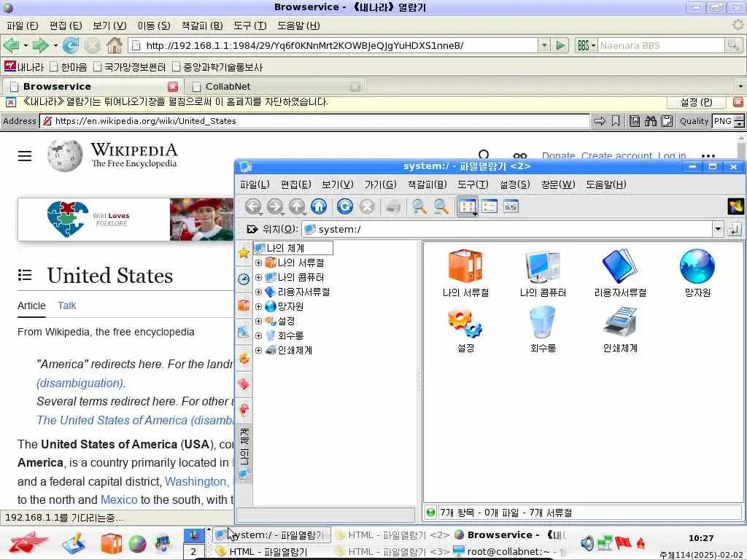Click the Browservice download image icon
747x560 pixels.
pyautogui.click(x=635, y=121)
